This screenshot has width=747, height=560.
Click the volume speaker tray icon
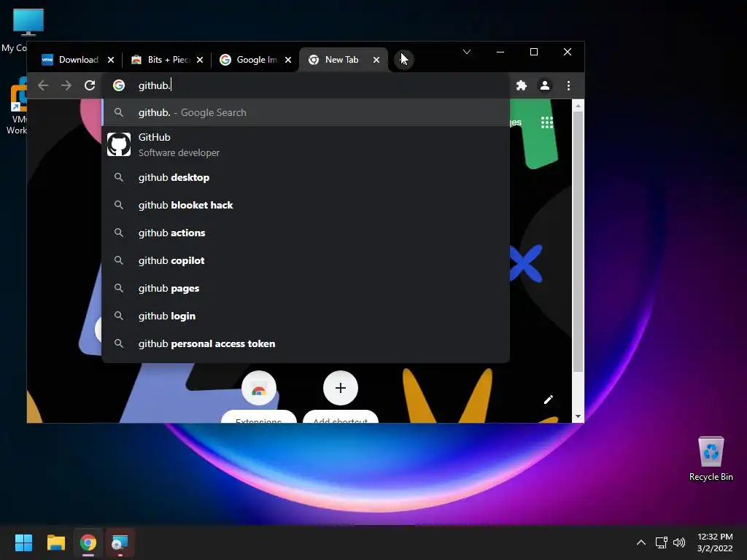679,542
